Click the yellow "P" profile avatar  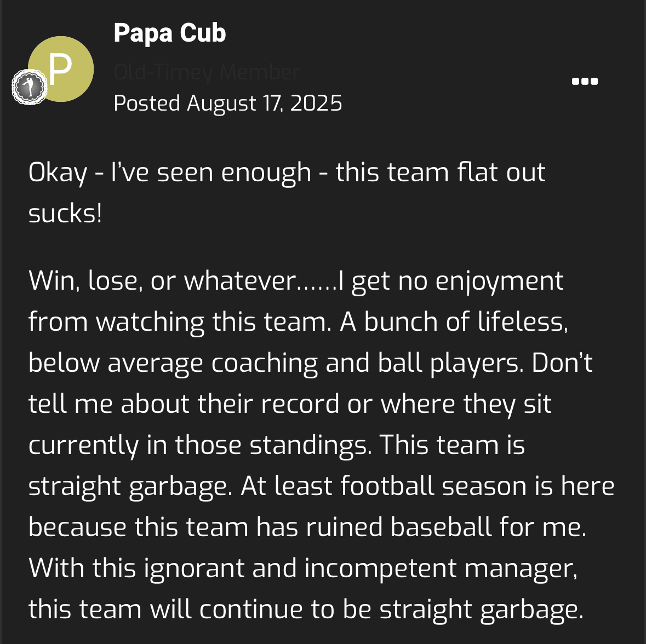[x=61, y=68]
